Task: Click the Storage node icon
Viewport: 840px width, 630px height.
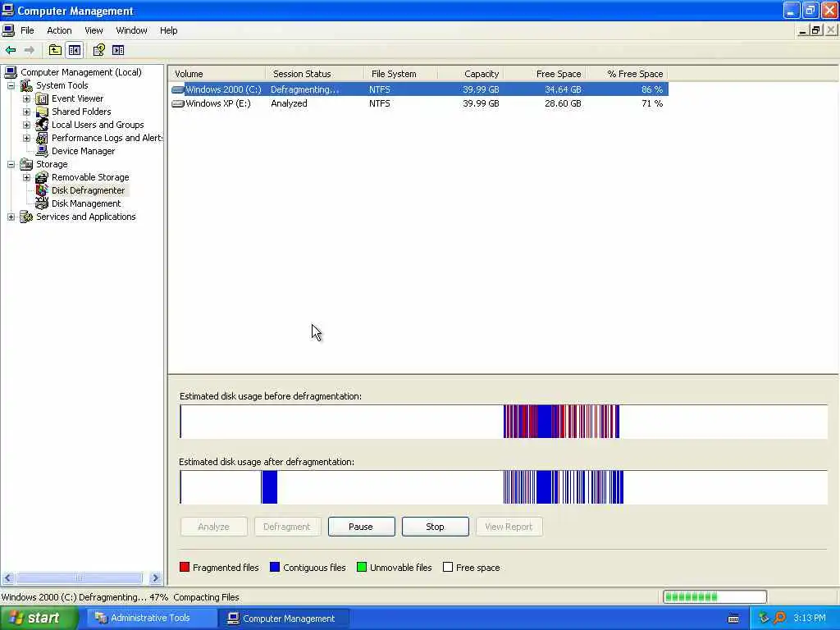Action: 26,164
